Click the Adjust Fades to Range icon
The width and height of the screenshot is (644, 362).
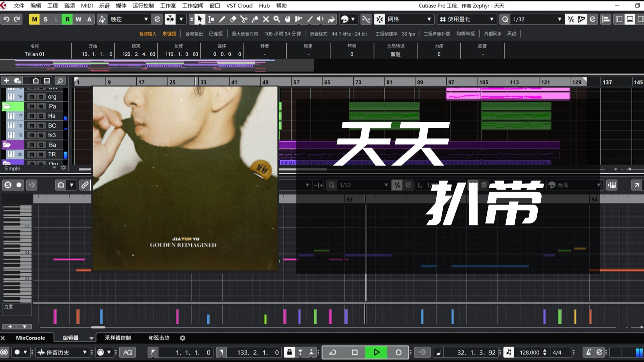366,19
